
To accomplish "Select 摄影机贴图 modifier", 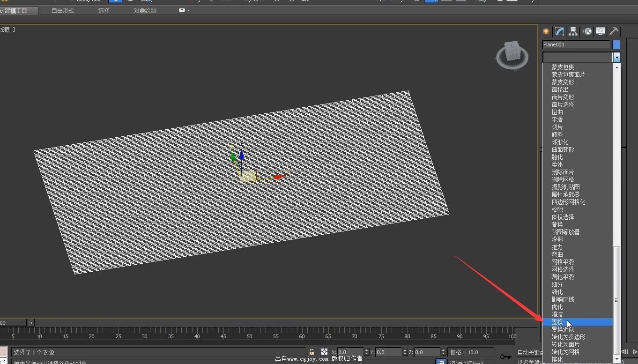I will pos(578,187).
